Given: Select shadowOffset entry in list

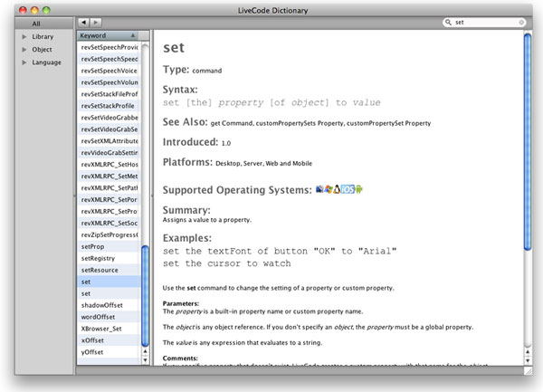Looking at the screenshot, I should point(109,305).
